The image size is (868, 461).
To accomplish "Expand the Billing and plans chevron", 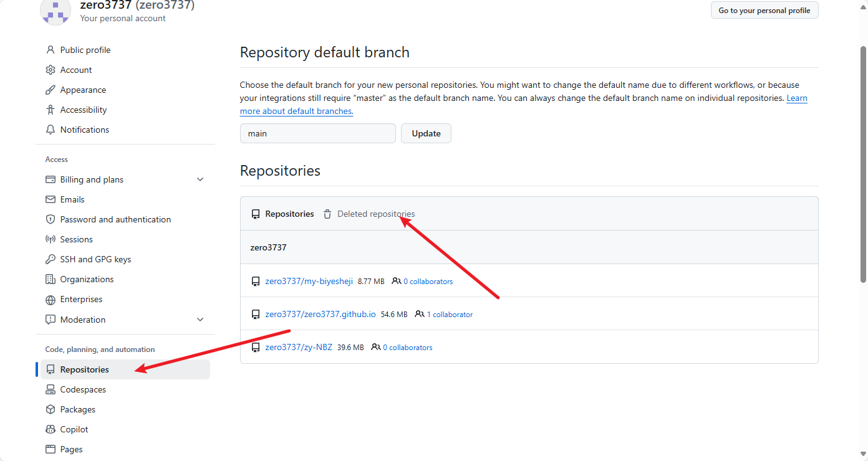I will tap(200, 179).
